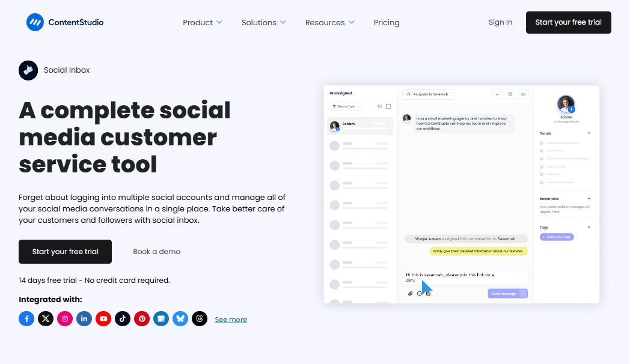
Task: Click the ContentStudio logo
Action: 64,22
